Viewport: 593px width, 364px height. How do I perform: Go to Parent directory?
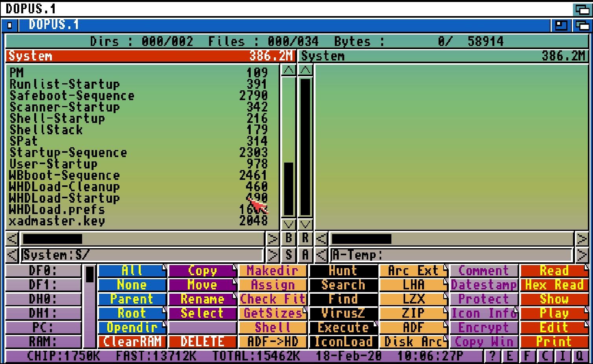coord(132,299)
